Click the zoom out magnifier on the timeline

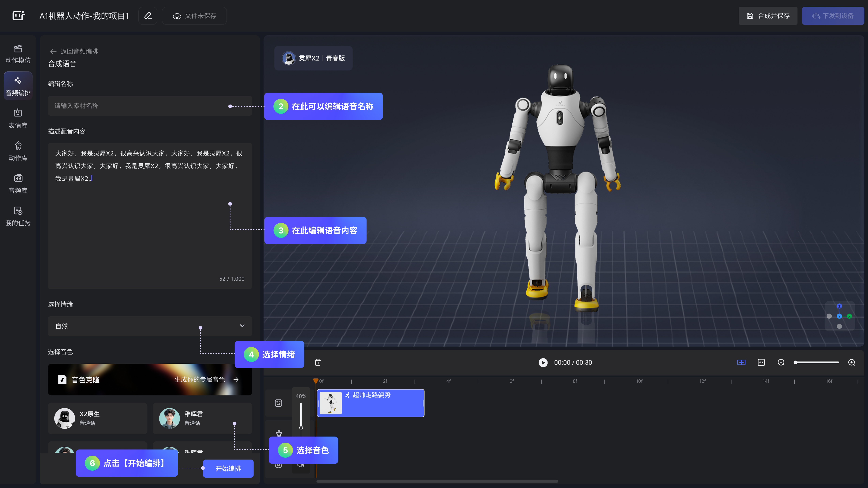[781, 362]
